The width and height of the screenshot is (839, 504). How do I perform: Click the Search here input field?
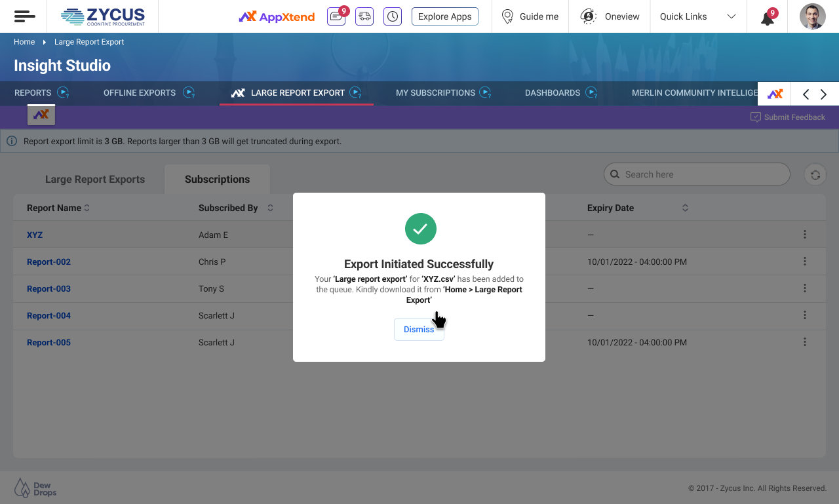701,174
